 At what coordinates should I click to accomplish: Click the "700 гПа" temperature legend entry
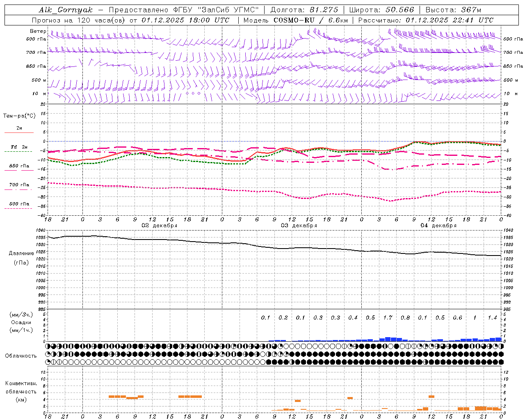click(19, 185)
